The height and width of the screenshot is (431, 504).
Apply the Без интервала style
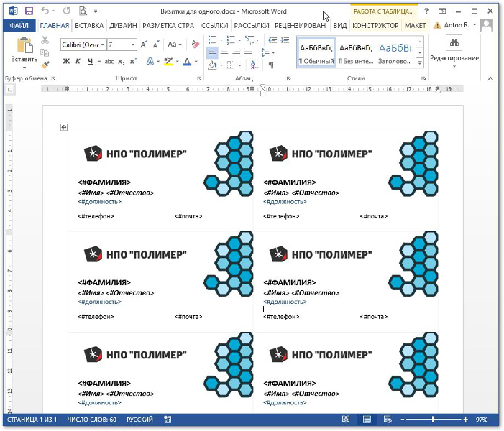tap(356, 52)
